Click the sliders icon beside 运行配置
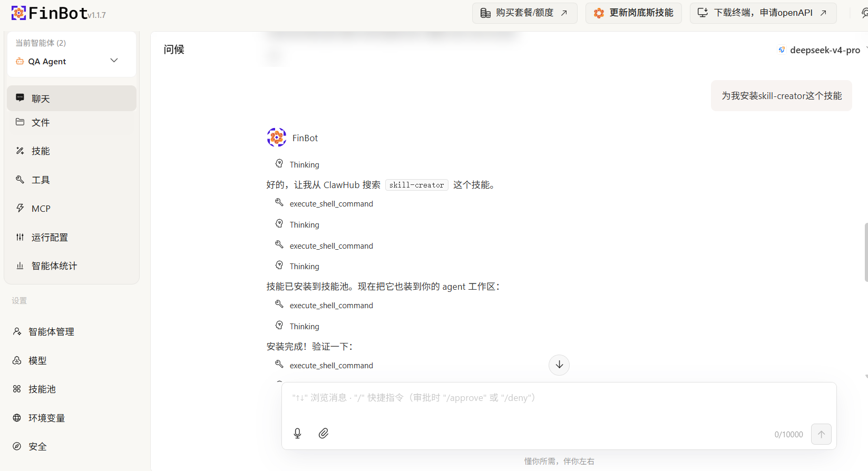 (x=20, y=237)
